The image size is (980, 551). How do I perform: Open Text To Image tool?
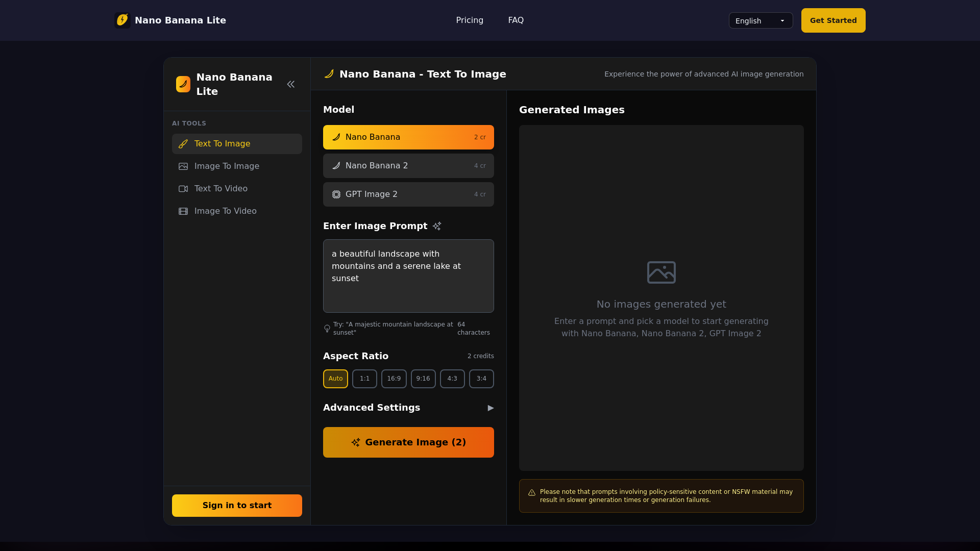(237, 144)
